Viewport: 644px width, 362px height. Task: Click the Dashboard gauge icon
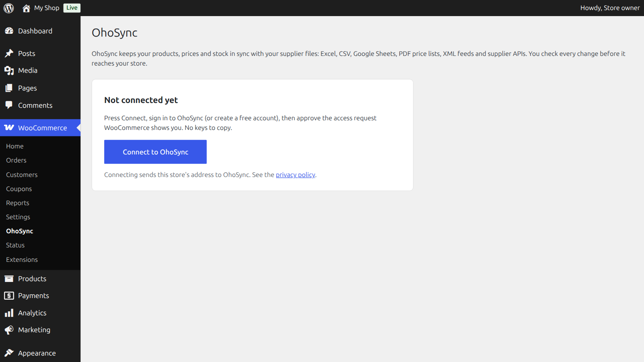(x=9, y=31)
